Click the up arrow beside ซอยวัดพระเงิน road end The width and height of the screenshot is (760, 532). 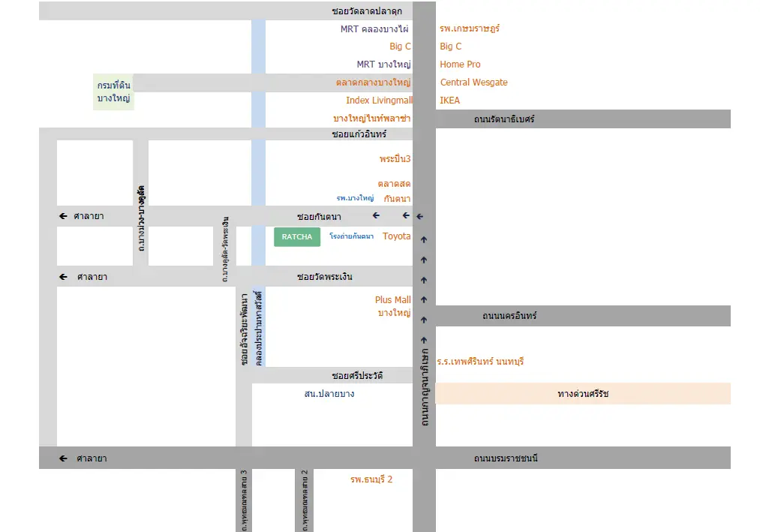(424, 280)
